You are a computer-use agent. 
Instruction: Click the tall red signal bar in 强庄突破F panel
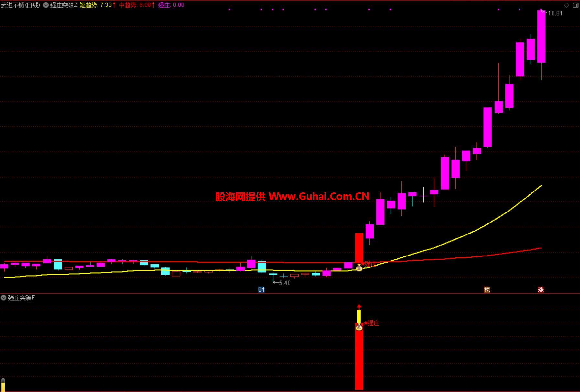click(359, 356)
